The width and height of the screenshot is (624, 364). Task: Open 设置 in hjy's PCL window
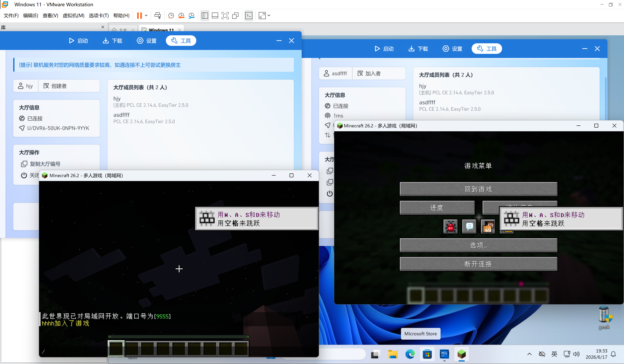[147, 41]
